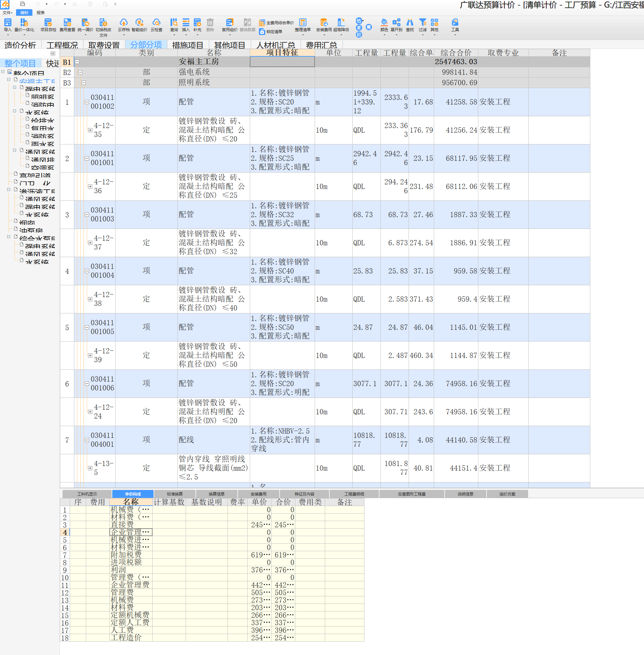The image size is (644, 655).
Task: Open the 特征及内容 bottom tab
Action: click(304, 494)
